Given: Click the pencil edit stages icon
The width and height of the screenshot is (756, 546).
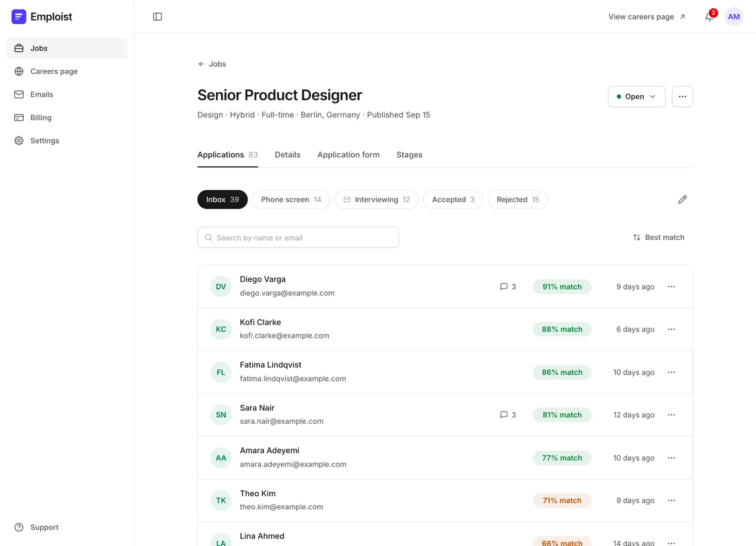Looking at the screenshot, I should (682, 200).
